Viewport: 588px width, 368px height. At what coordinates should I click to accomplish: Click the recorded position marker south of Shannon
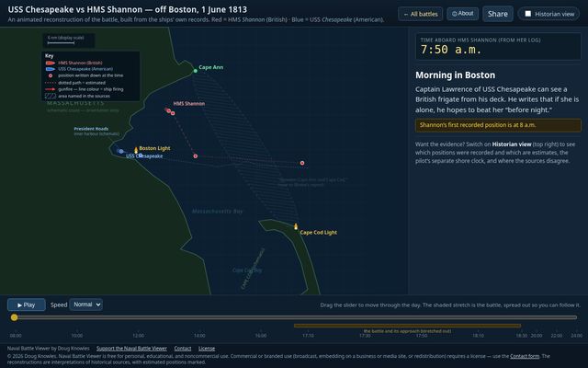195,155
